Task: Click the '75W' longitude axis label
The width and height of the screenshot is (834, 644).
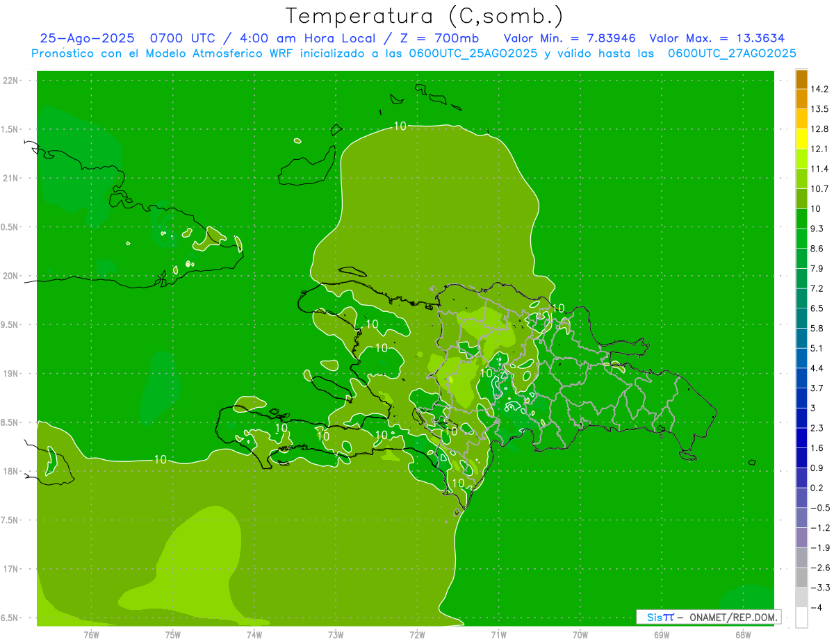Action: click(172, 635)
